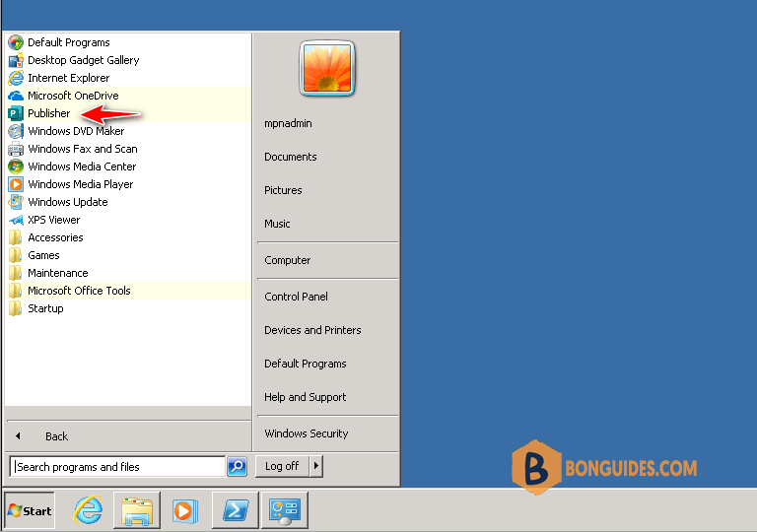Expand the Startup folder
757x532 pixels.
coord(128,308)
